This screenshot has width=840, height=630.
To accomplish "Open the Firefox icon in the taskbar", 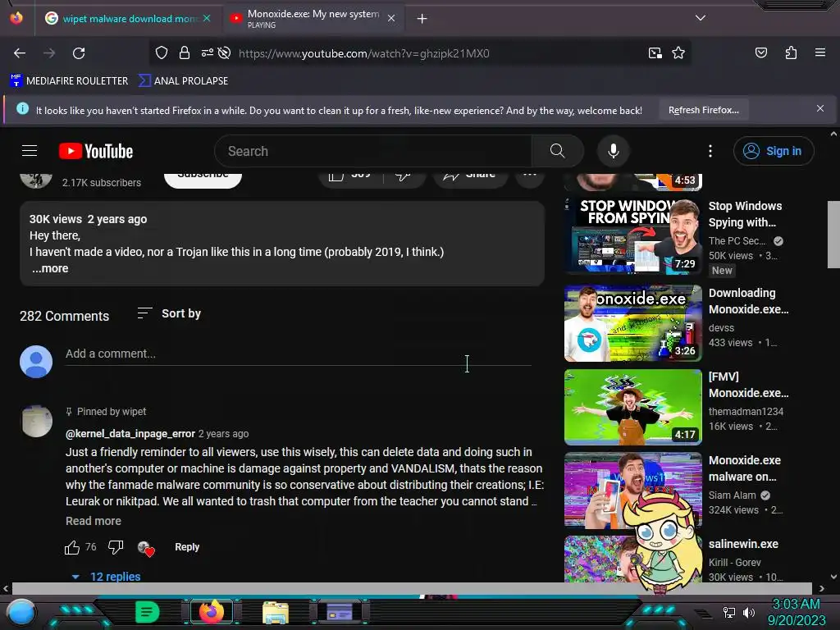I will [x=212, y=611].
